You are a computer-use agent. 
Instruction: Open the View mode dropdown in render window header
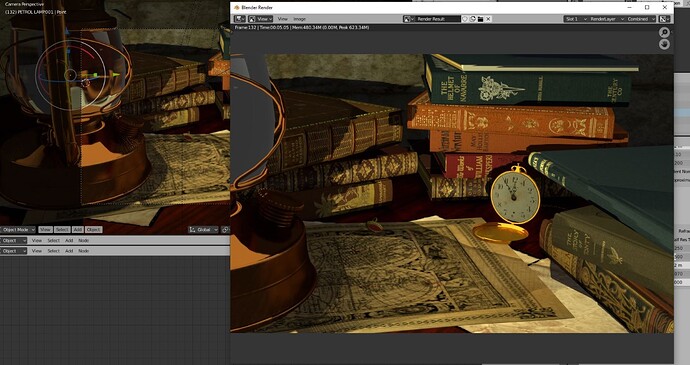tap(261, 19)
